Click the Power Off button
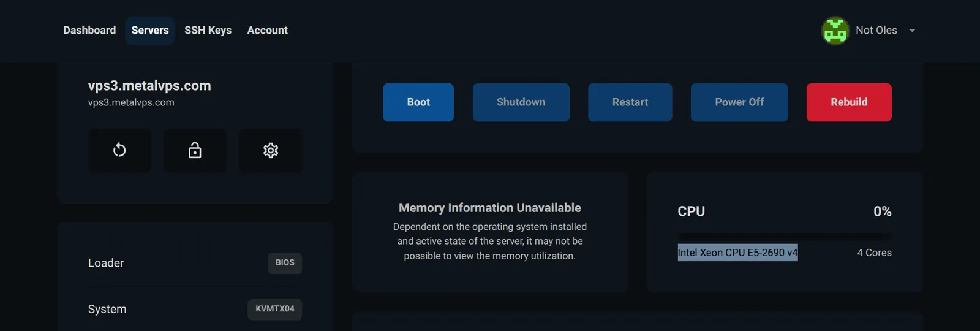 point(739,102)
